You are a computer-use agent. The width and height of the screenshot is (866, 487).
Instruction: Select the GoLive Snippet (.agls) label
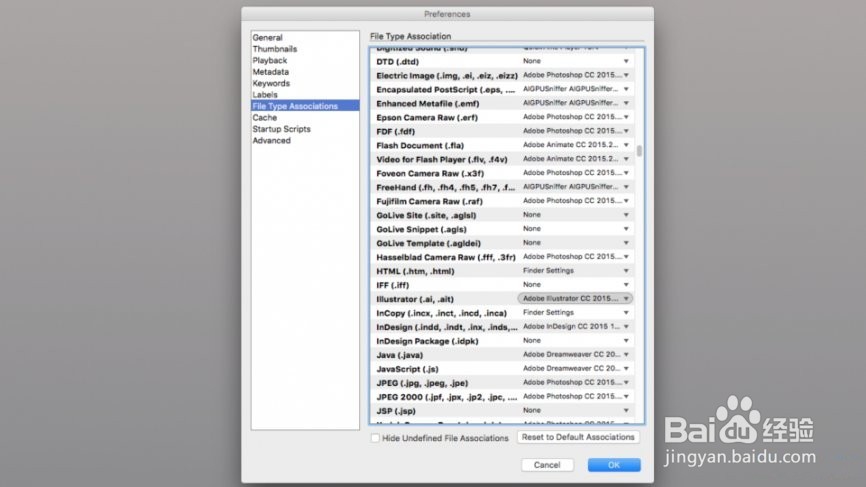[421, 230]
